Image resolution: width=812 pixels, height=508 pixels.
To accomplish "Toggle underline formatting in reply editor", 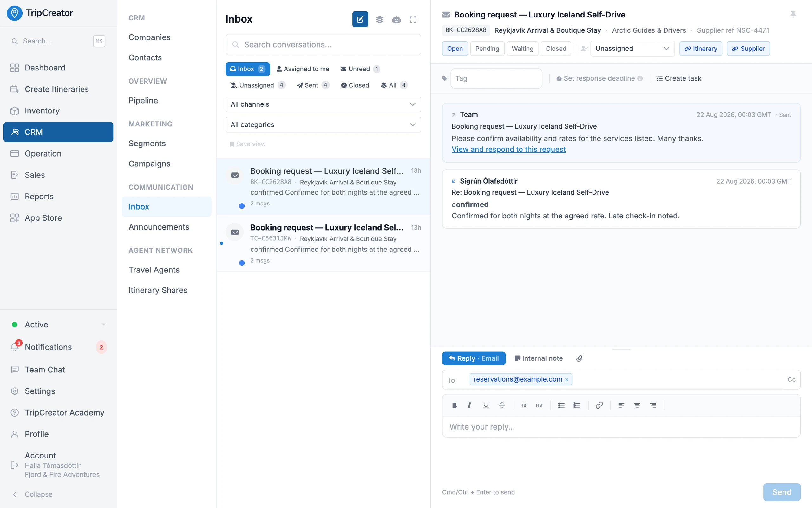I will (486, 405).
